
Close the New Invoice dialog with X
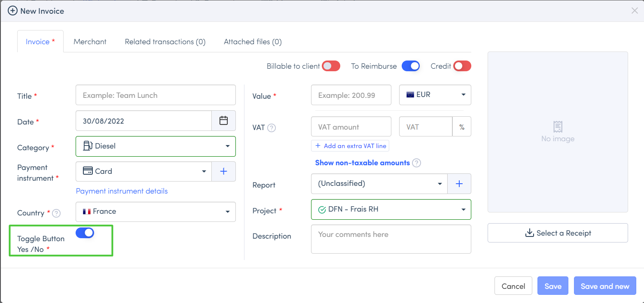point(634,11)
